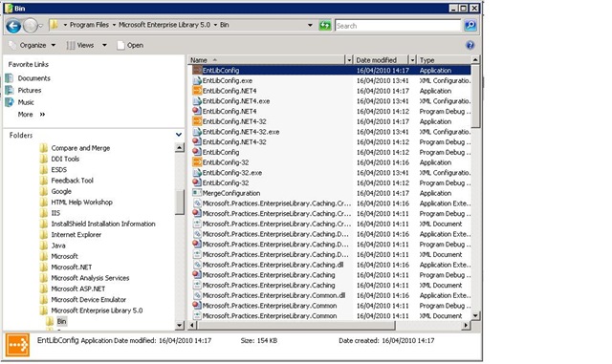Click the Open toolbar button
This screenshot has height=364, width=612.
click(x=130, y=45)
